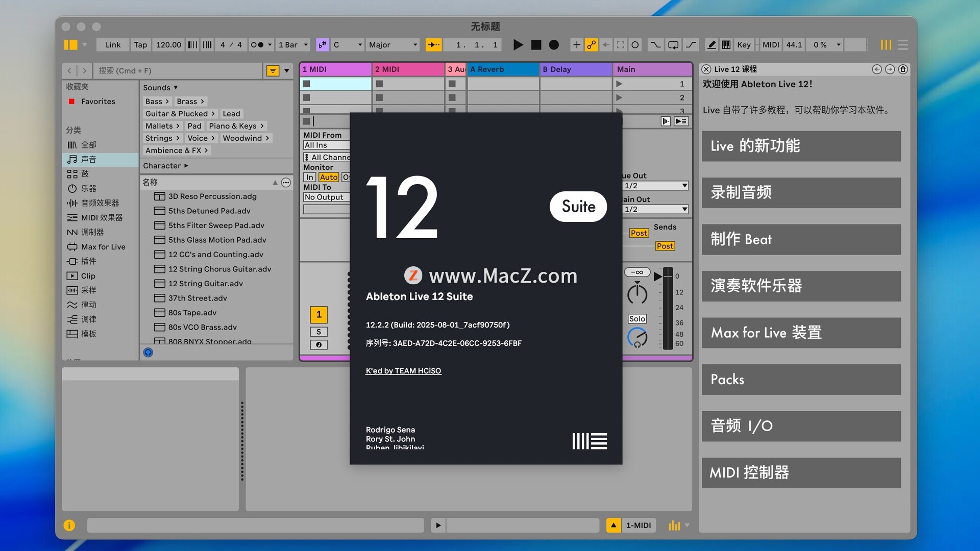Select the 乐器 (Instruments) category
Viewport: 980px width, 551px height.
coord(88,189)
